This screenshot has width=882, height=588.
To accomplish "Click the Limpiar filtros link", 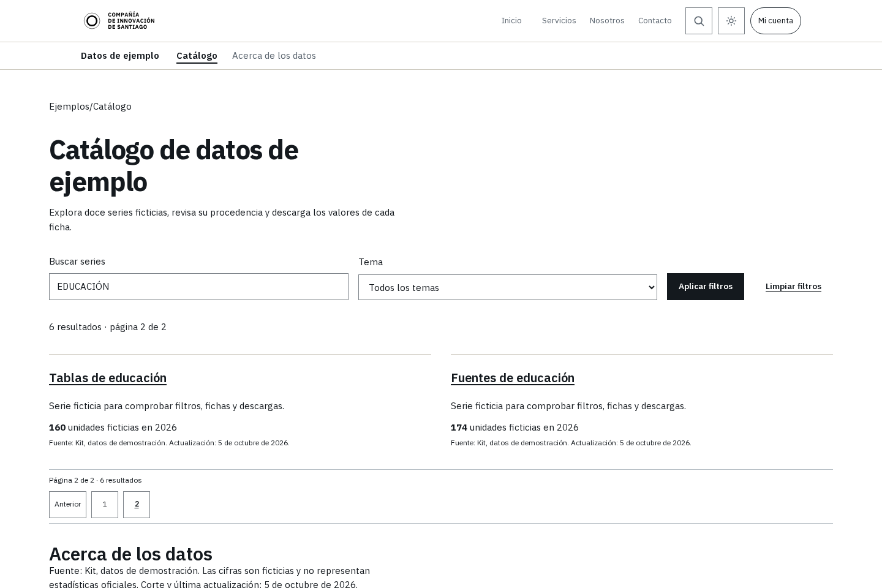I will click(793, 287).
